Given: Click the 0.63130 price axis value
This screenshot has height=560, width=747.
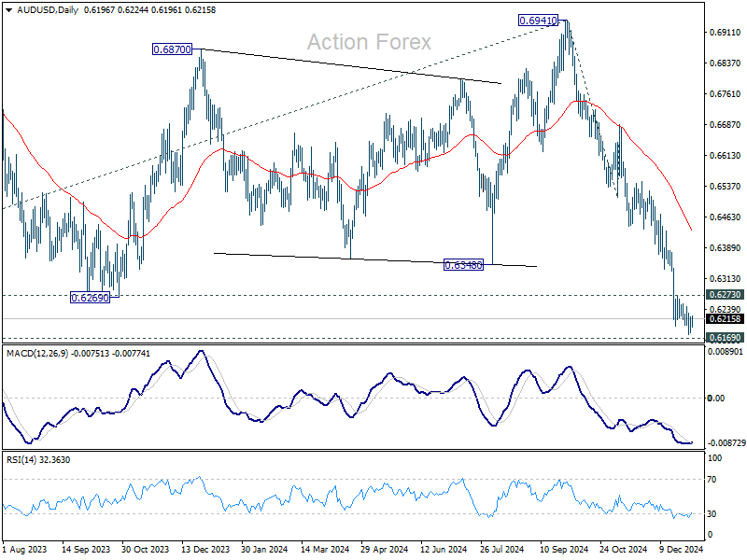Looking at the screenshot, I should click(x=726, y=278).
